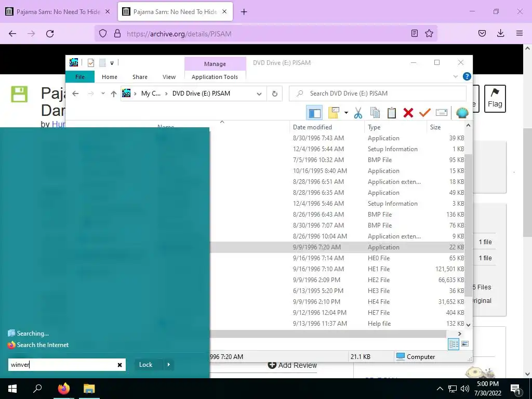The image size is (532, 399).
Task: Expand the address bar history dropdown
Action: (x=259, y=94)
